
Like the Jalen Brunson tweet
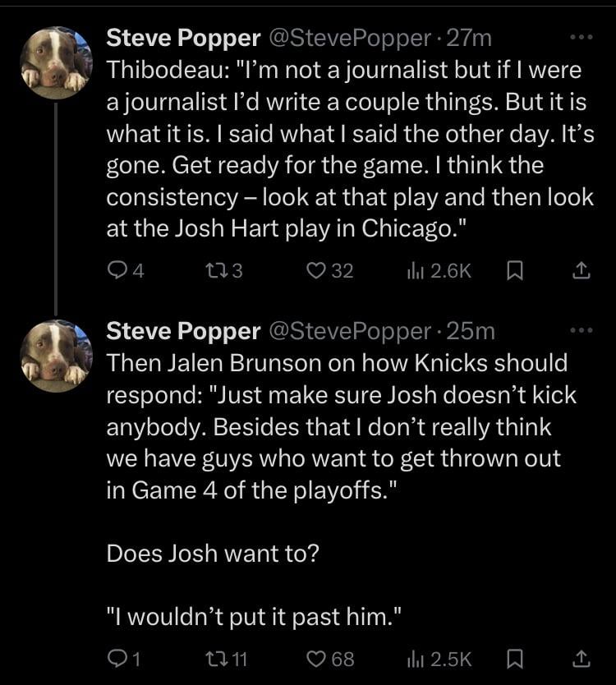pyautogui.click(x=316, y=658)
